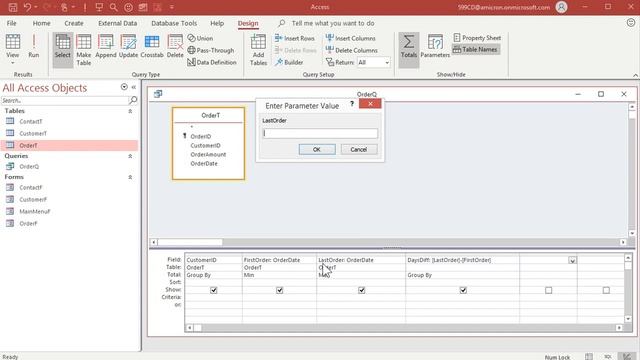Viewport: 640px width, 360px height.
Task: Collapse the ribbon with the arrow
Action: pyautogui.click(x=635, y=75)
